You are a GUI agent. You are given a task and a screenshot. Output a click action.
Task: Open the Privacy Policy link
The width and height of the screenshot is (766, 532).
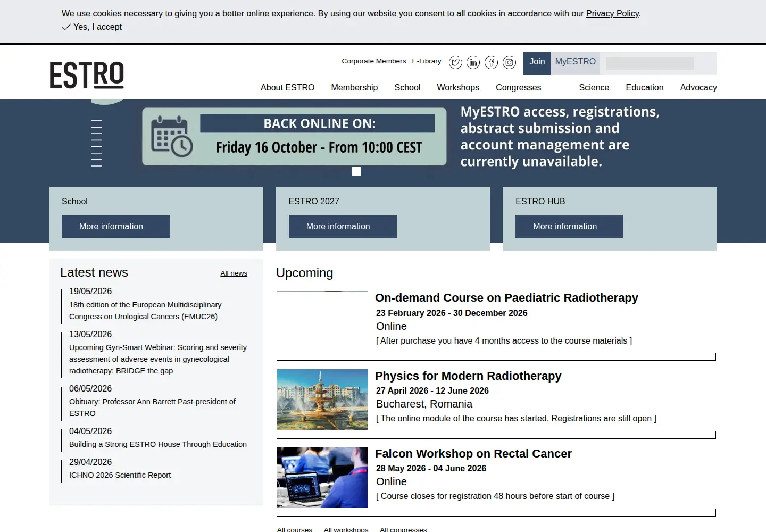click(x=612, y=13)
